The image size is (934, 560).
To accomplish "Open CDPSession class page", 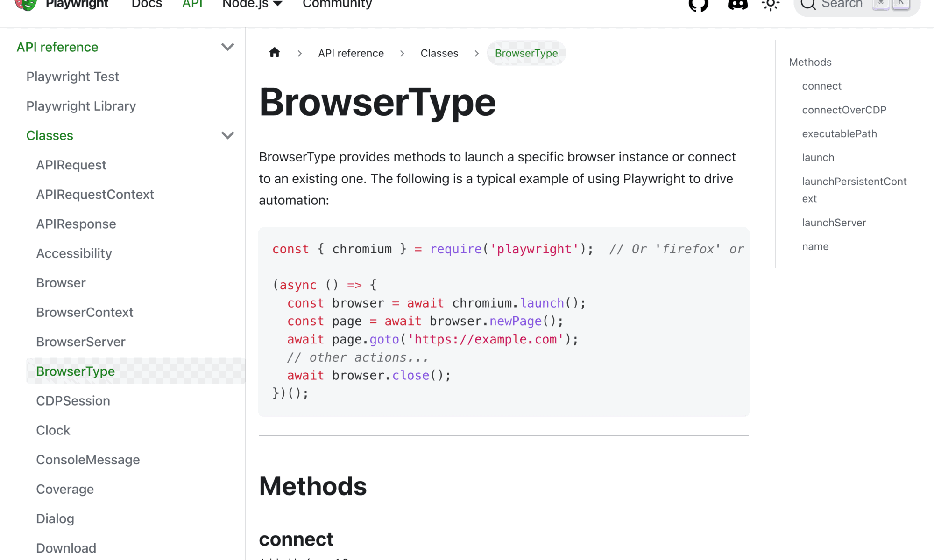I will point(73,400).
